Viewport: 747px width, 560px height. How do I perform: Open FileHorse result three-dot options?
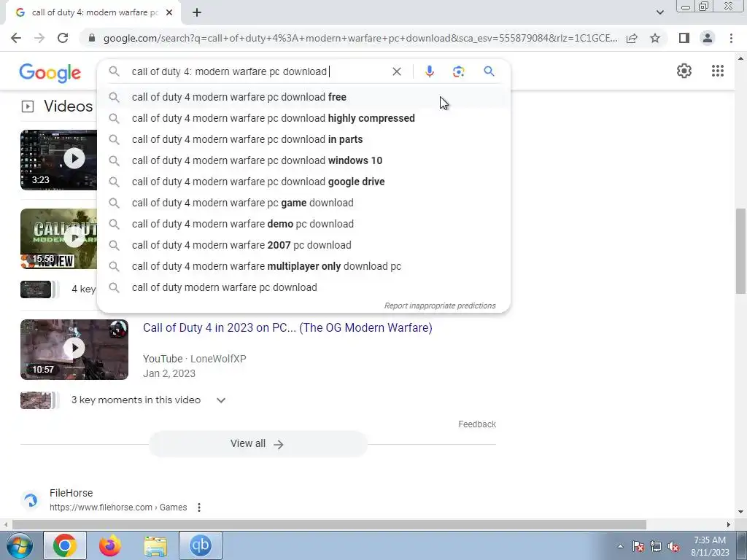click(x=199, y=507)
